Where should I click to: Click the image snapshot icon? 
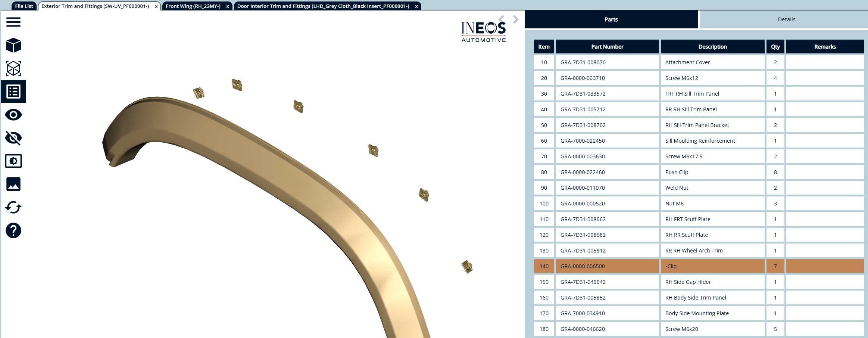click(x=13, y=184)
